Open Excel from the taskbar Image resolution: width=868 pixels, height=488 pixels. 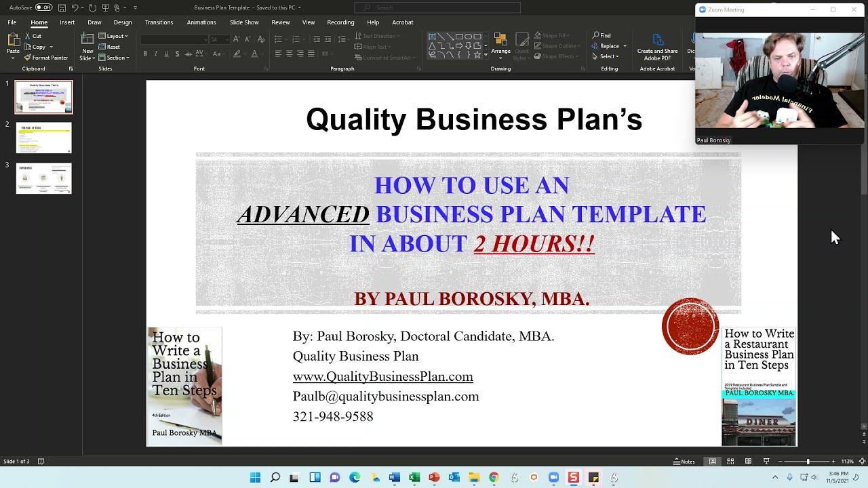tap(414, 478)
